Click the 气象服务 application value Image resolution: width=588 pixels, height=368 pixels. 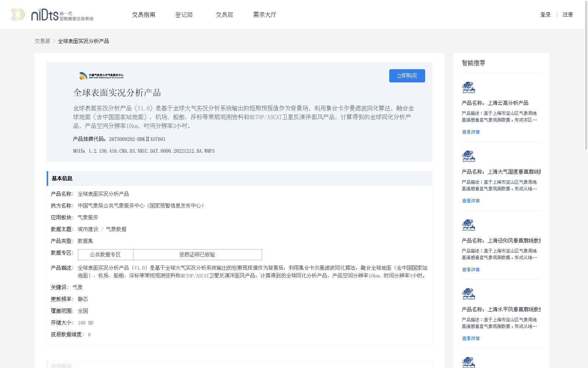(x=88, y=217)
